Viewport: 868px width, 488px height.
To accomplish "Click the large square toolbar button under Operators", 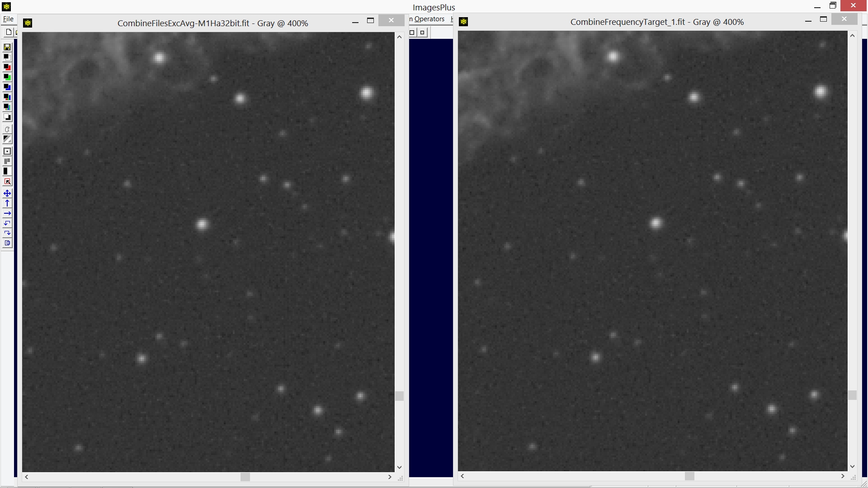I will coord(412,32).
